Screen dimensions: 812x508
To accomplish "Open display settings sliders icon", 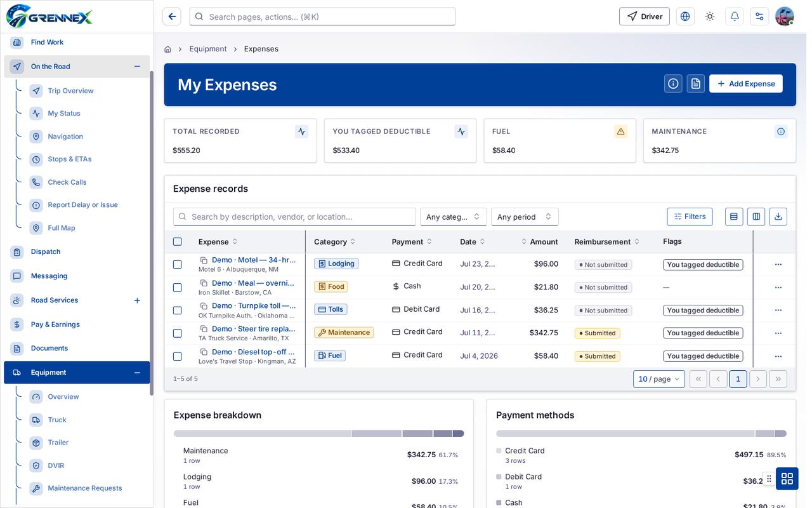I will pos(759,17).
